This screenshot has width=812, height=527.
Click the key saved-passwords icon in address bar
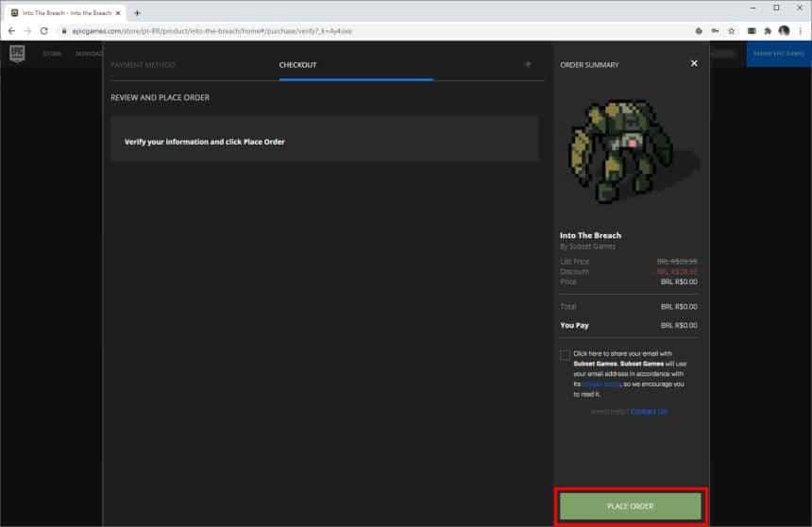(715, 31)
